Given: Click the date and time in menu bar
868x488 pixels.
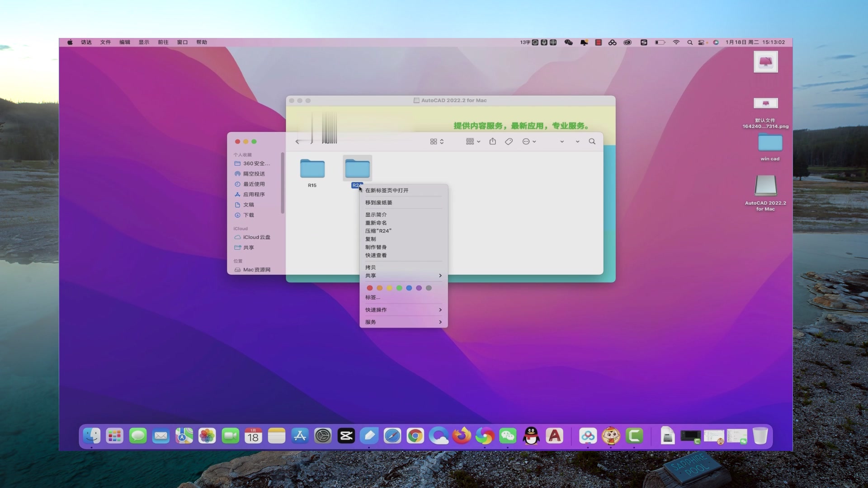Looking at the screenshot, I should pos(755,42).
